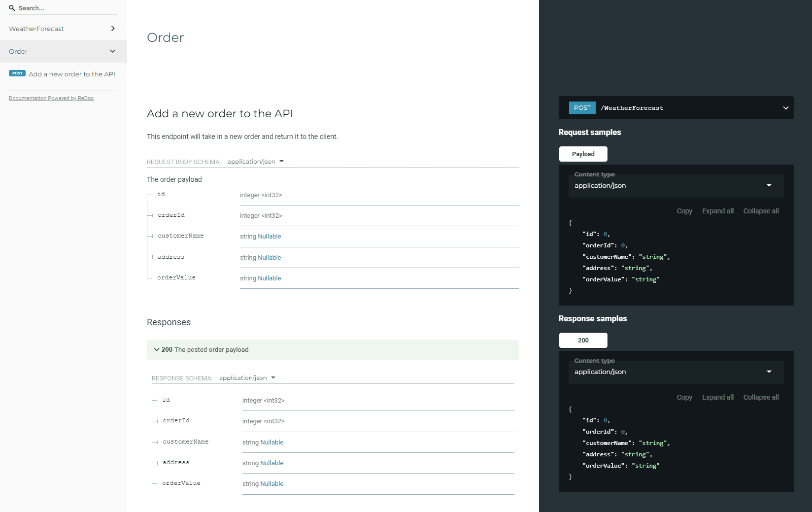This screenshot has width=812, height=512.
Task: Copy the response sample JSON
Action: (684, 397)
